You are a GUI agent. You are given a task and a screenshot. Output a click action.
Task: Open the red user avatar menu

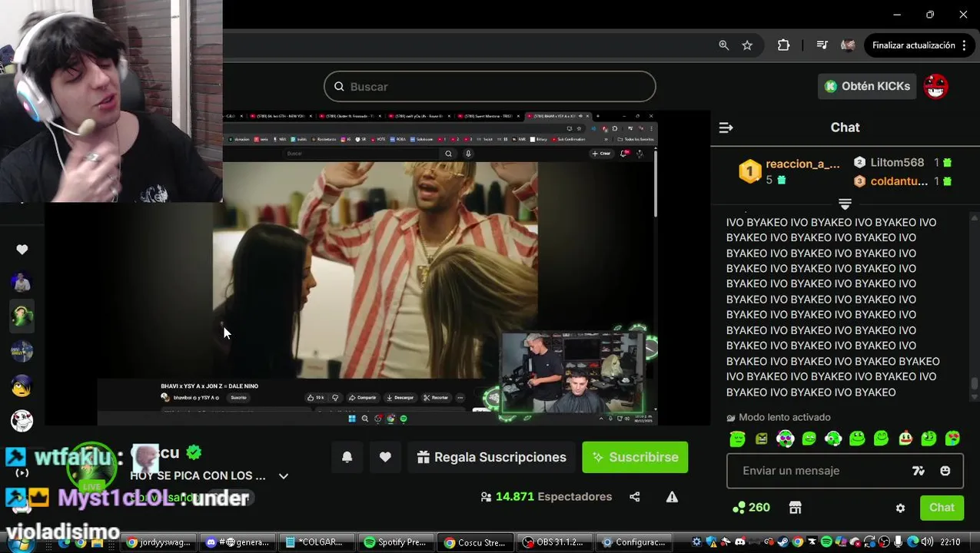pos(935,86)
